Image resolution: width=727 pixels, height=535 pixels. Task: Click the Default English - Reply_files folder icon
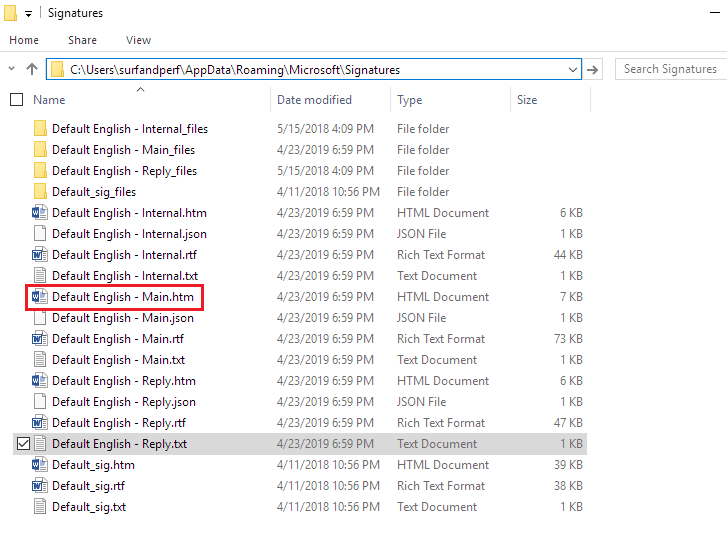tap(40, 171)
